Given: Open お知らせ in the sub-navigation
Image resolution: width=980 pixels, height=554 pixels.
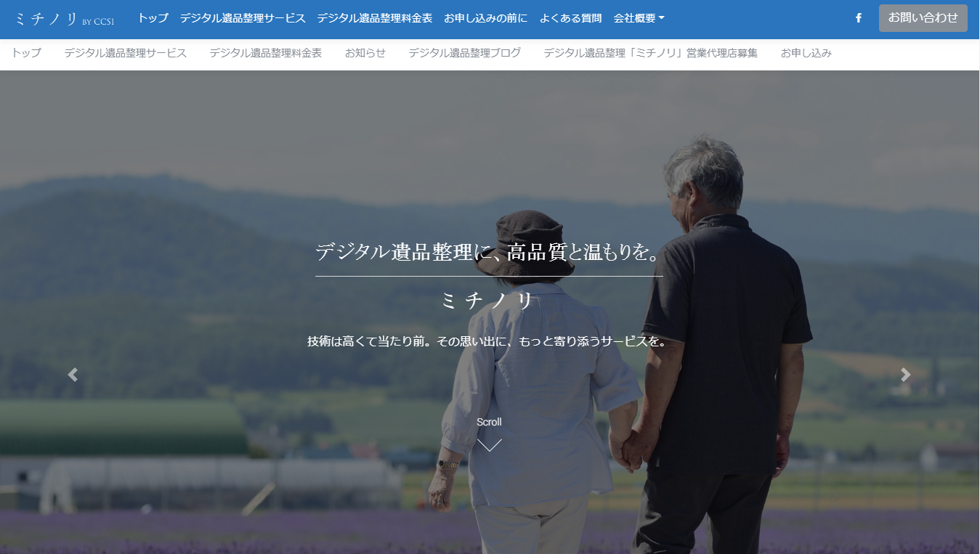Looking at the screenshot, I should [x=365, y=53].
